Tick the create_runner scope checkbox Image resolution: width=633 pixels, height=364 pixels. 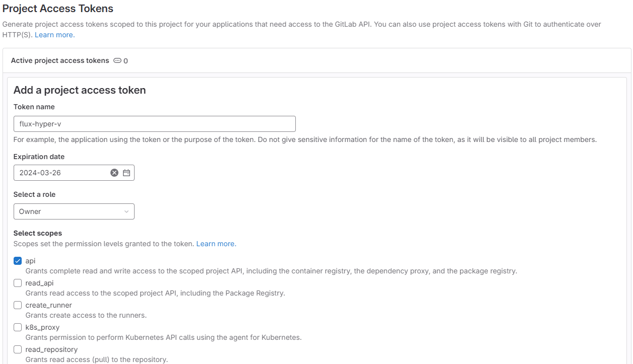tap(18, 305)
